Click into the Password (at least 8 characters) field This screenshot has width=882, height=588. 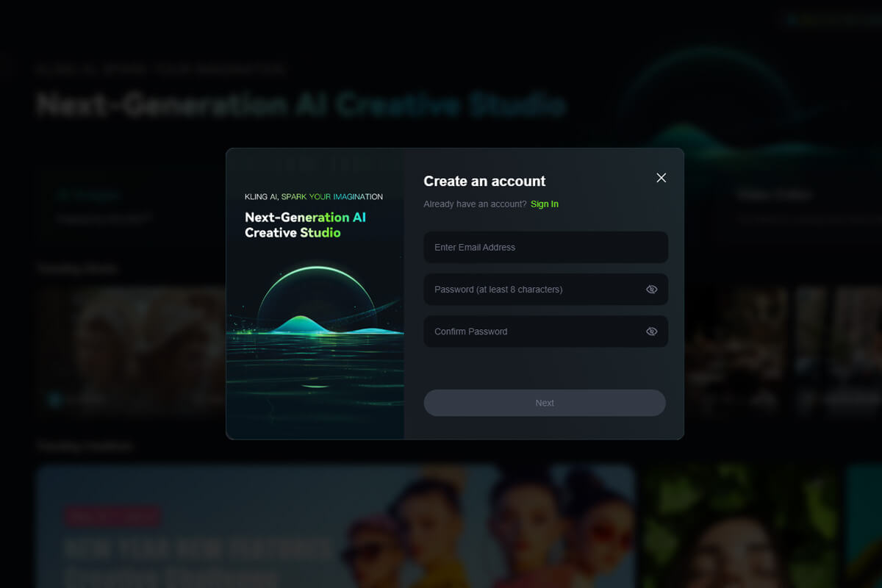[529, 290]
